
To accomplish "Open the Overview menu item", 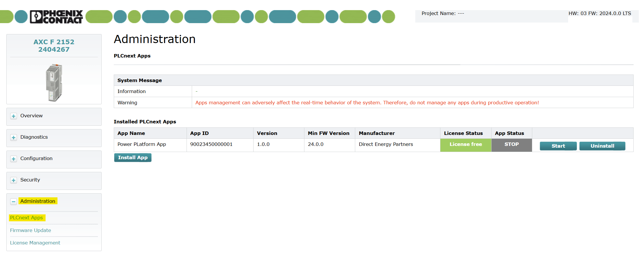I will (31, 116).
